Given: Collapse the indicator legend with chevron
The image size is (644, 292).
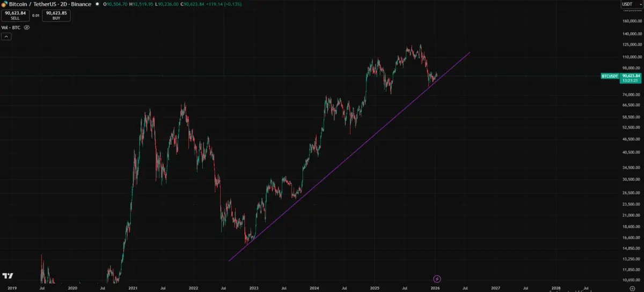Looking at the screenshot, I should [6, 36].
